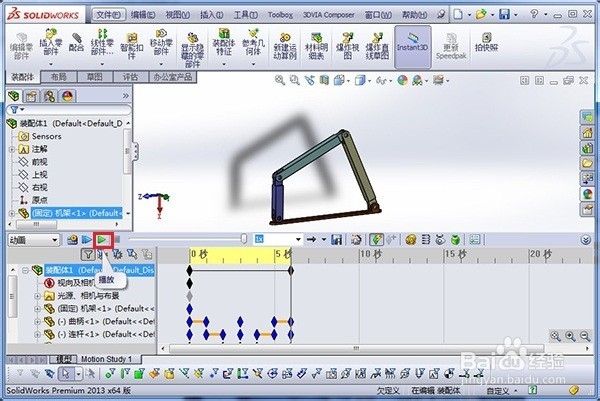Click the green Gravity icon
Screen dimensions: 600x401
pyautogui.click(x=455, y=240)
